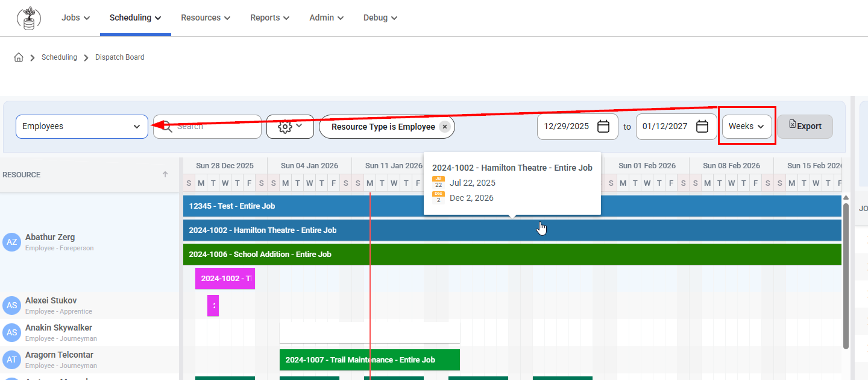Select Alexei Stukov's small magenta assignment
The image size is (868, 380).
(213, 305)
